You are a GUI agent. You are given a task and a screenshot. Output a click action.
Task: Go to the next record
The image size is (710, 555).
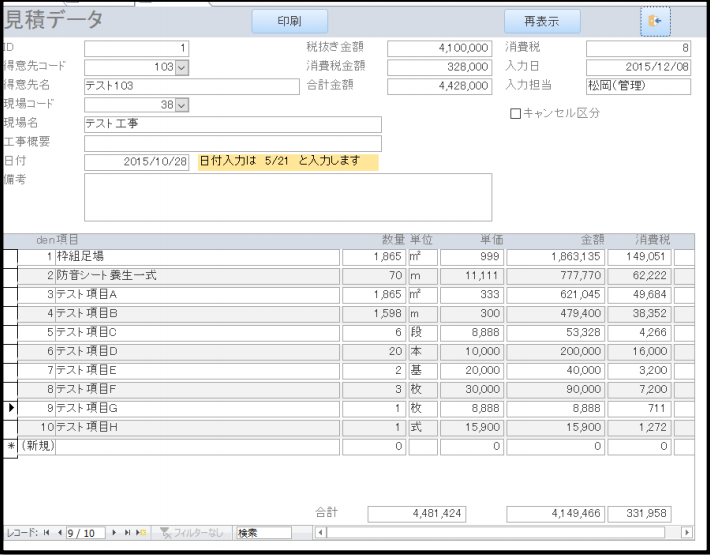[115, 533]
